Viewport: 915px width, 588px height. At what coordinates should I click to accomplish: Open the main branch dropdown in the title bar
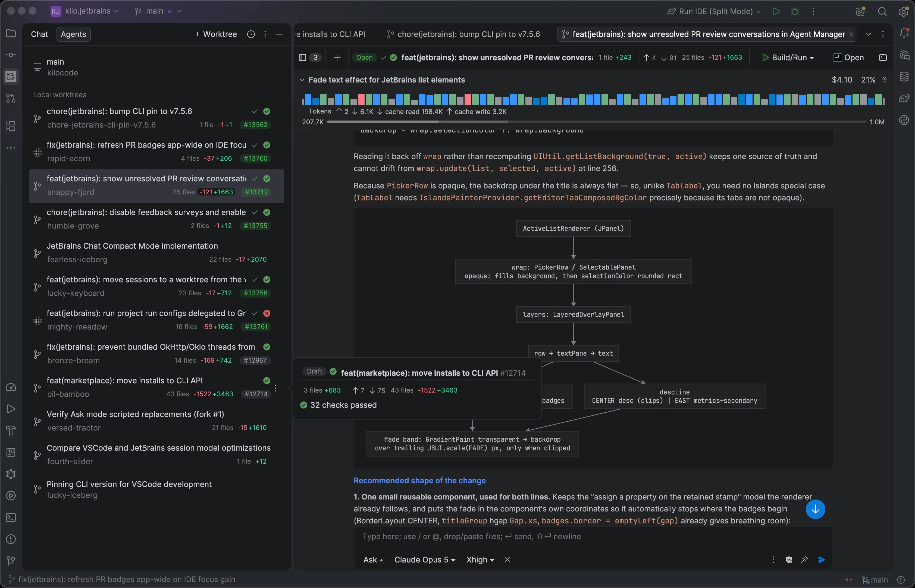tap(158, 11)
